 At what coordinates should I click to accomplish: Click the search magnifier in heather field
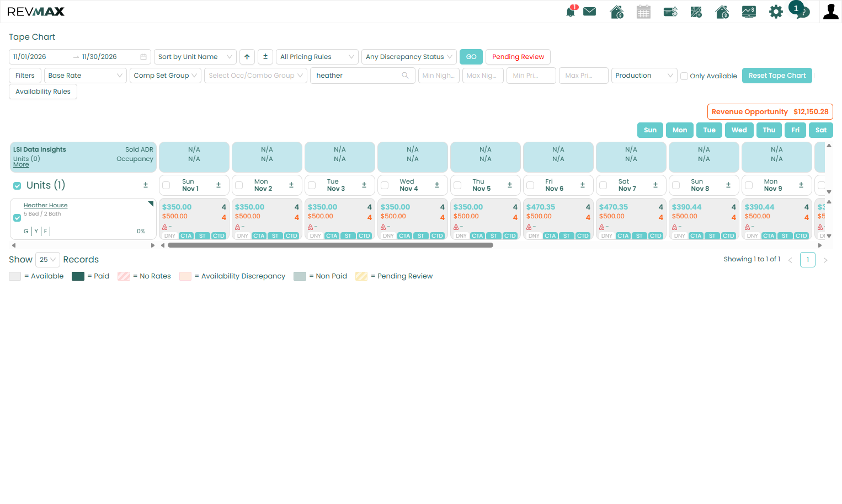tap(406, 76)
